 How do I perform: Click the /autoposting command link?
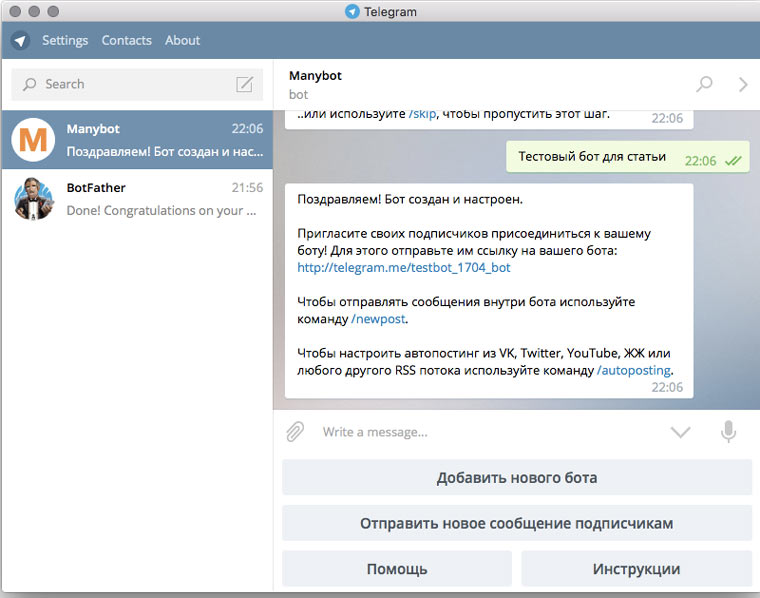634,370
